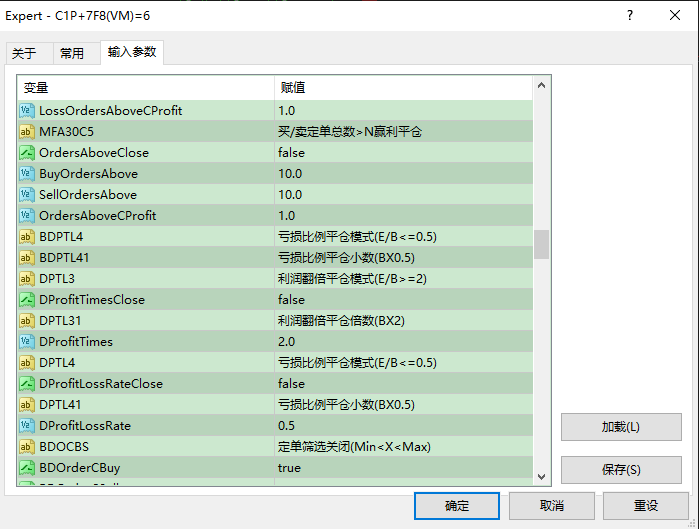Click the OrdersAboveCProfit value 1.0
This screenshot has height=529, width=699.
tap(287, 215)
